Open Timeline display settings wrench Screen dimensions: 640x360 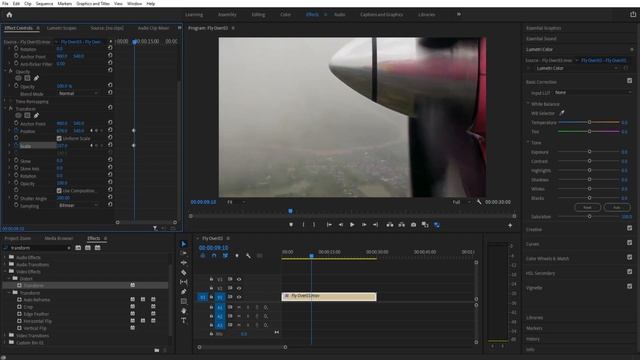pyautogui.click(x=248, y=256)
